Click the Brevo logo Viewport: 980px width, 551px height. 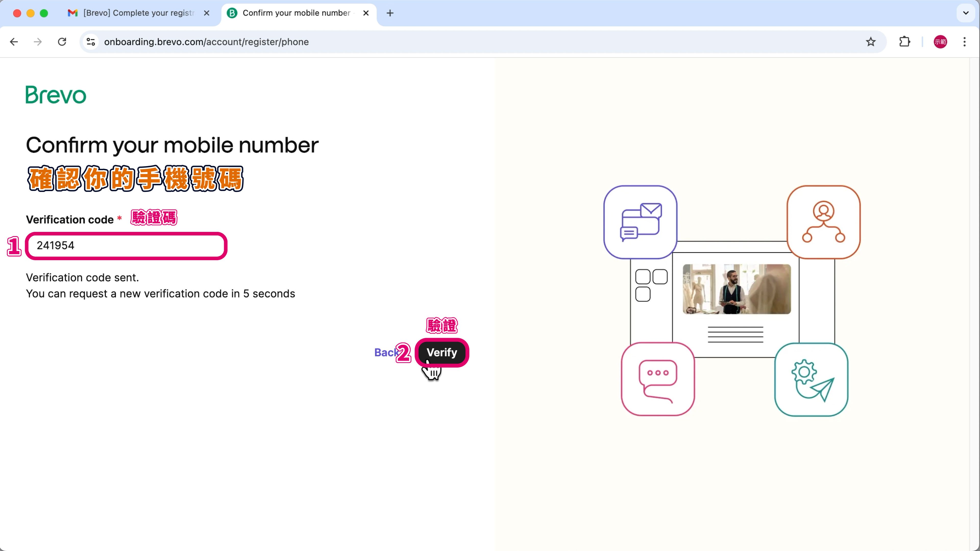click(x=56, y=95)
